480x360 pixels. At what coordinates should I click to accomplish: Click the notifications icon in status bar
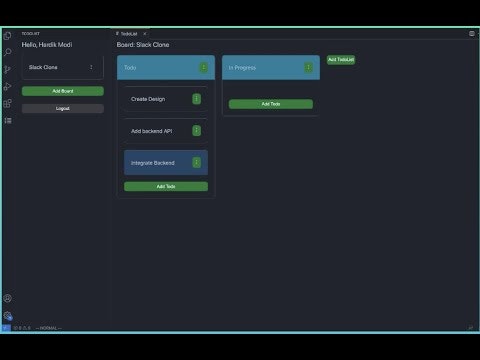coord(471,328)
